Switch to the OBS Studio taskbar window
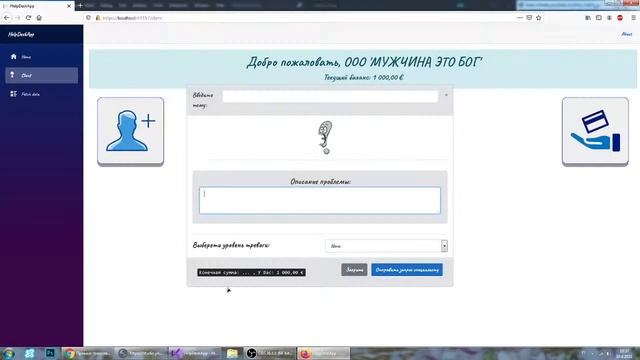The width and height of the screenshot is (640, 360). 269,353
